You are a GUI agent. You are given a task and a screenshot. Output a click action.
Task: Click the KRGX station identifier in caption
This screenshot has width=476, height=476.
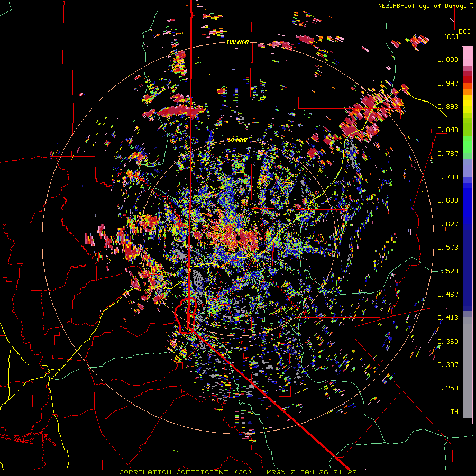[277, 472]
